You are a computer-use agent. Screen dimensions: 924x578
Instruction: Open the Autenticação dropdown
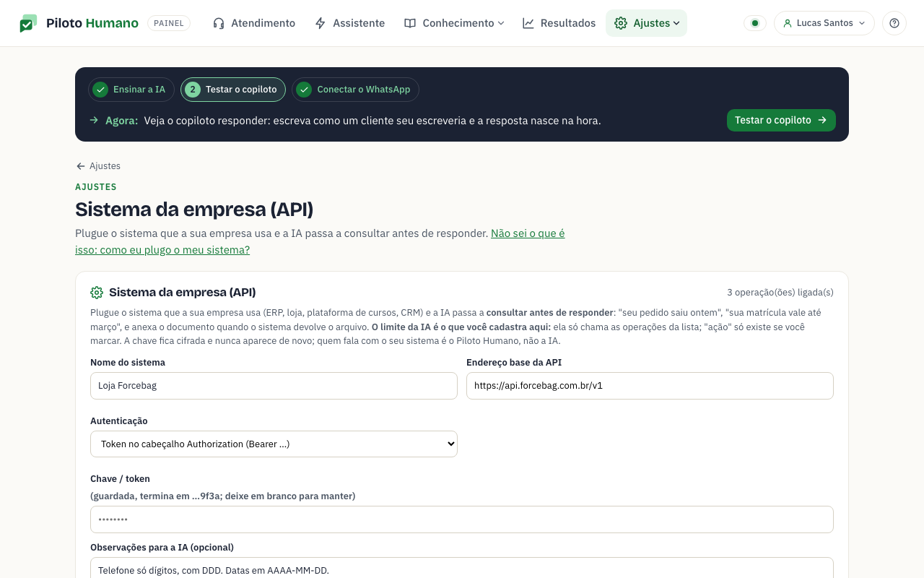pos(274,444)
